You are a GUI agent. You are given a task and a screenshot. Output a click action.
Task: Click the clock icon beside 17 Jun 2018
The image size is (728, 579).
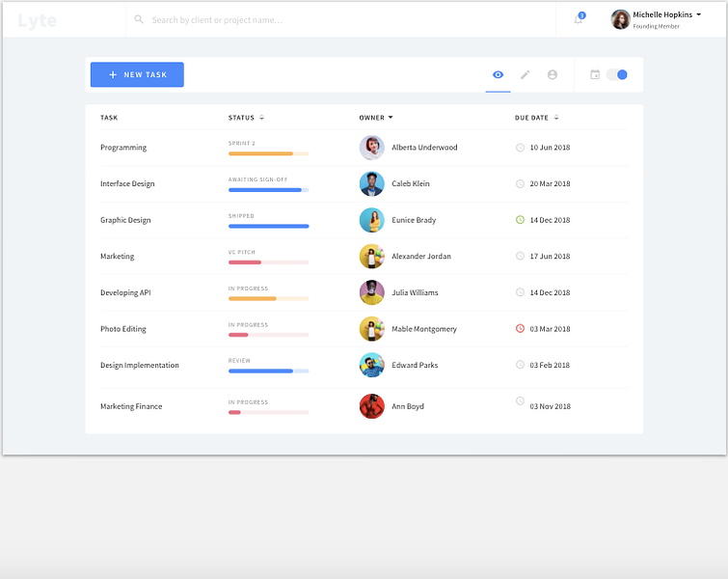520,256
